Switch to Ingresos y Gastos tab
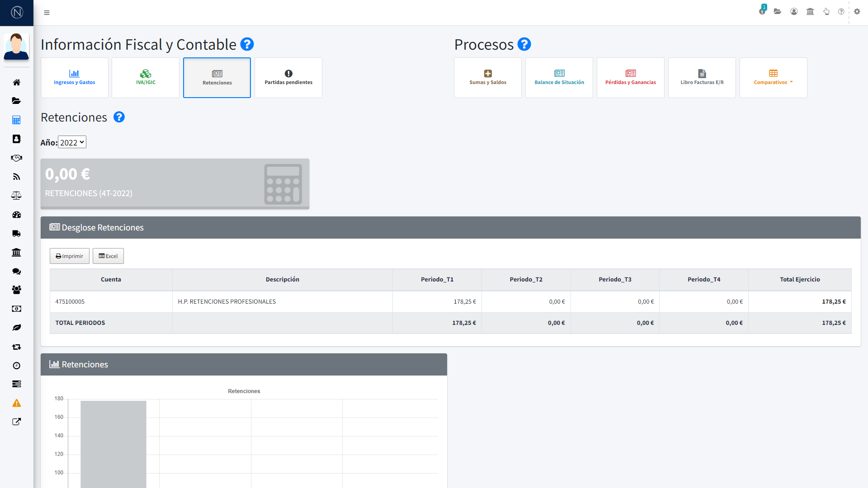868x488 pixels. (75, 78)
